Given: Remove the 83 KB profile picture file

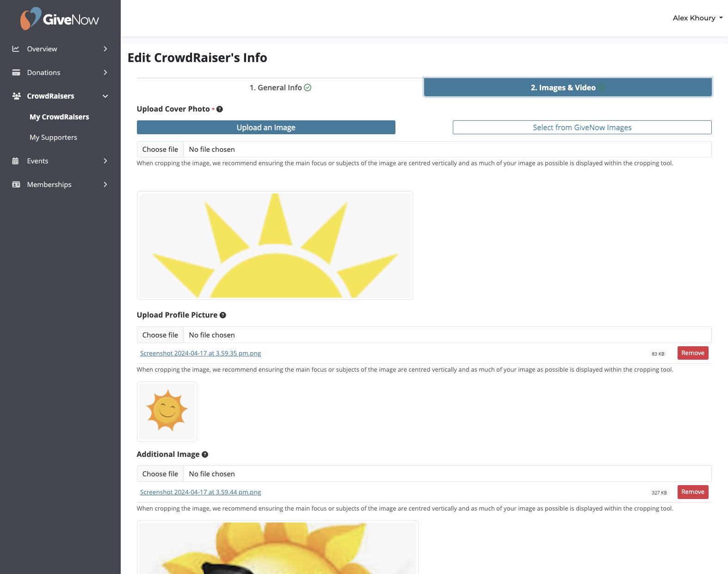Looking at the screenshot, I should (x=693, y=353).
